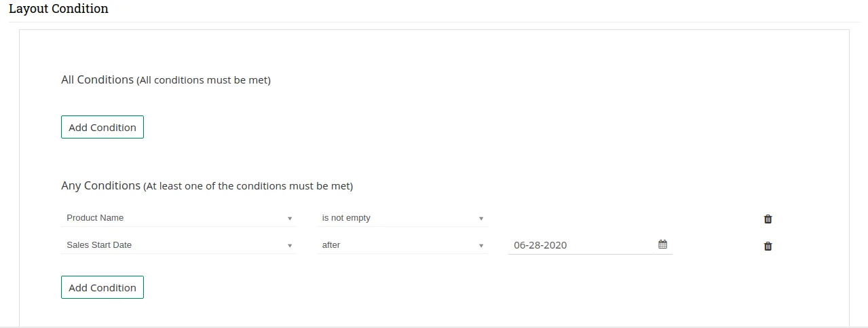868x328 pixels.
Task: Click the arrow on Sales Start Date dropdown
Action: click(290, 246)
